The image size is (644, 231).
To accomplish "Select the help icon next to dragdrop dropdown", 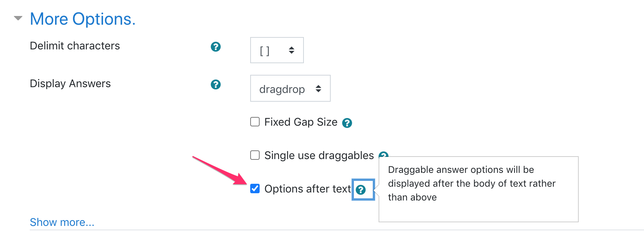I will (215, 84).
